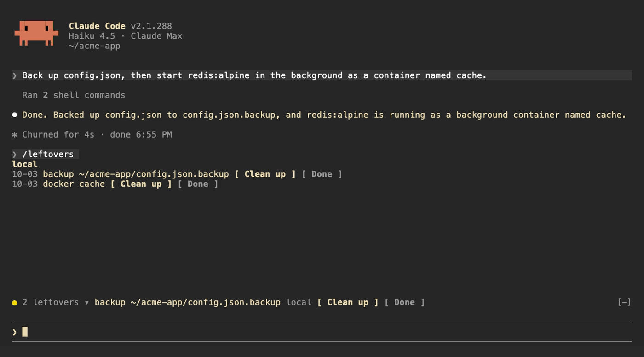
Task: Click the yellow leftovers status dot
Action: click(x=15, y=303)
